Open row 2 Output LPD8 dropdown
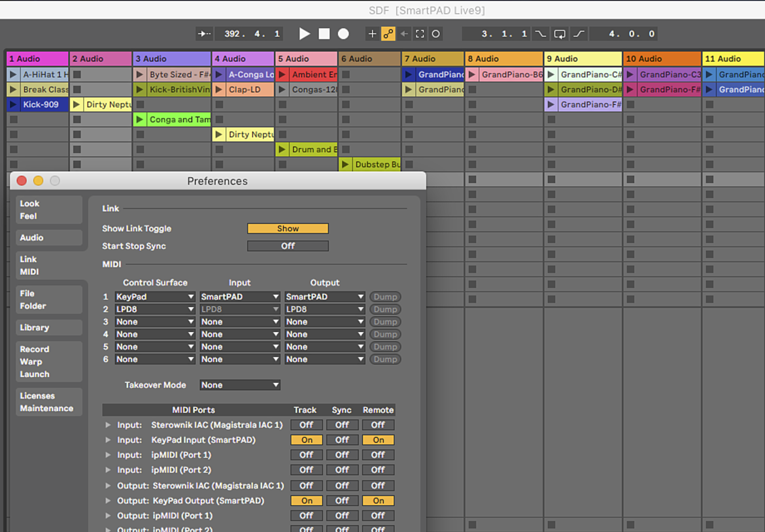This screenshot has width=765, height=532. [x=324, y=309]
